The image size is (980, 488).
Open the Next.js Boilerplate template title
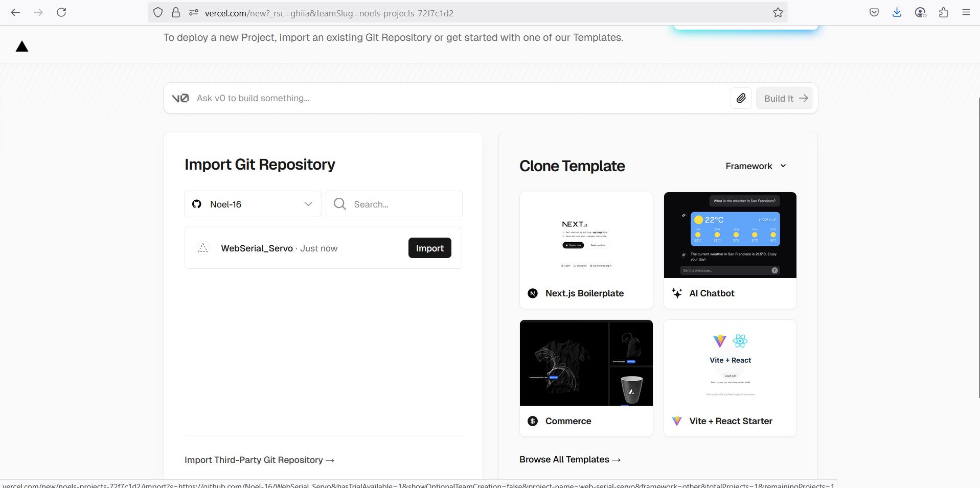point(584,293)
